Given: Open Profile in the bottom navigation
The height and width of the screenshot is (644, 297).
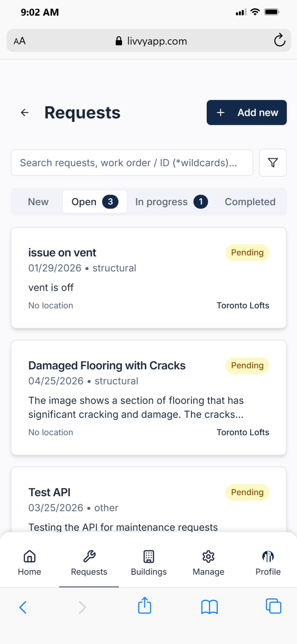Looking at the screenshot, I should (268, 562).
